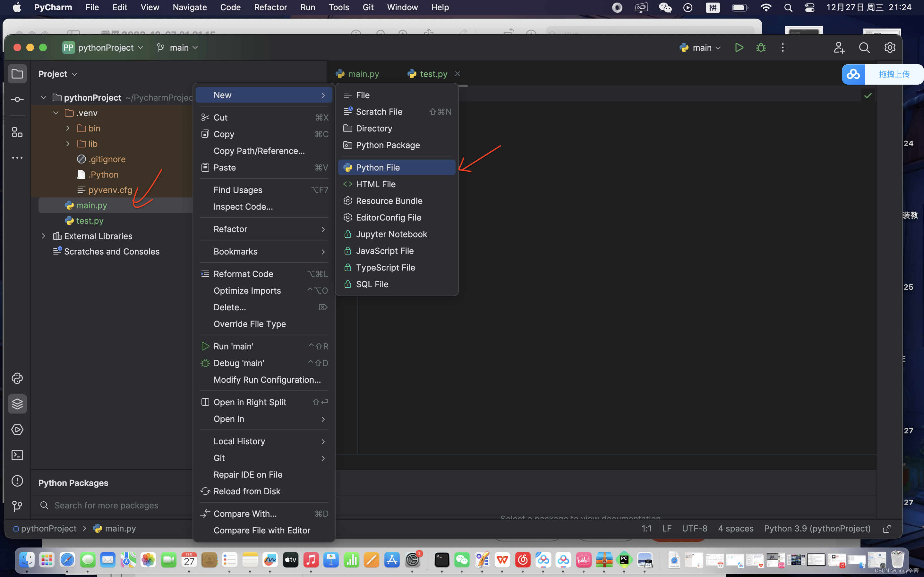Screen dimensions: 924x577
Task: Open macOS Control Center toggle icon
Action: tap(809, 7)
